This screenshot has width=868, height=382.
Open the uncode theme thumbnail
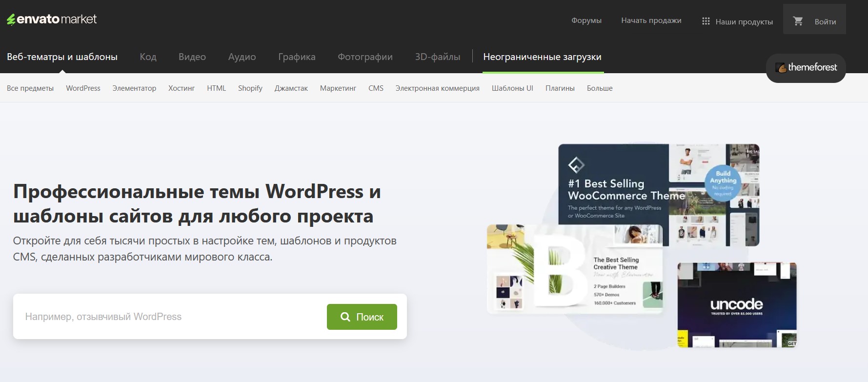tap(737, 305)
